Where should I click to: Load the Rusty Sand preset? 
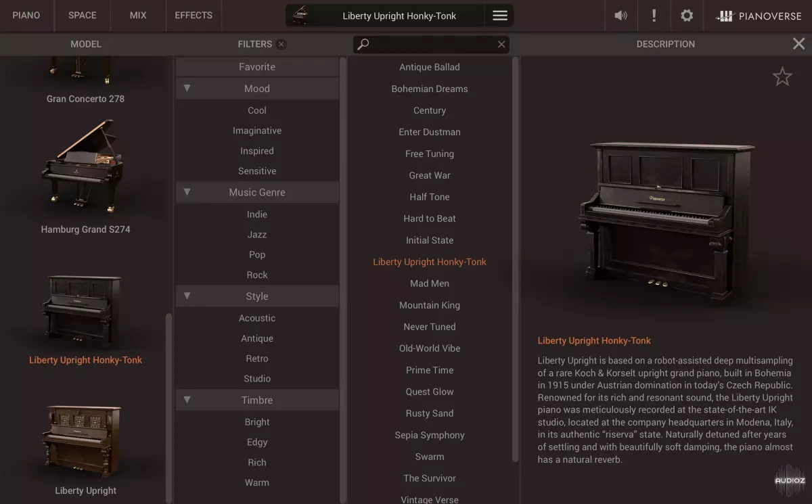point(430,413)
